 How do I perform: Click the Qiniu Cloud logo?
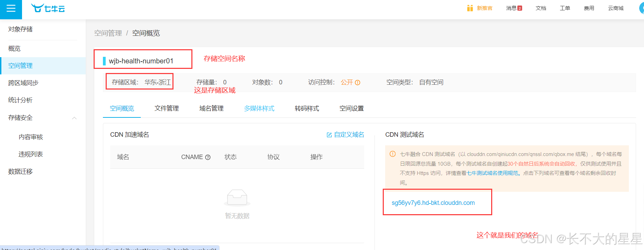(48, 8)
